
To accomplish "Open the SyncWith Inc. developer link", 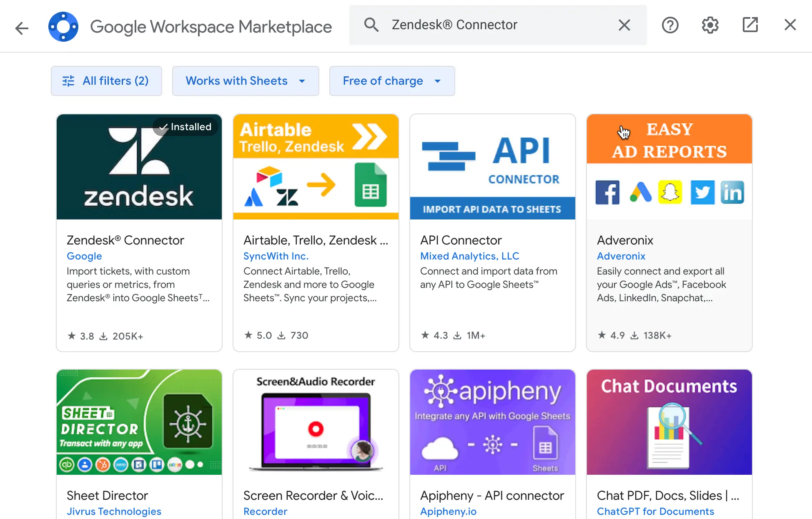I will tap(276, 256).
